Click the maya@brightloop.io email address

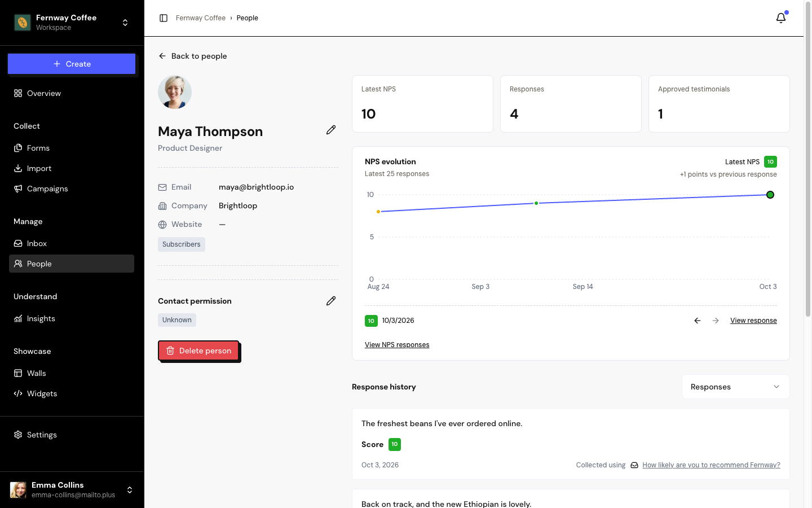point(256,187)
